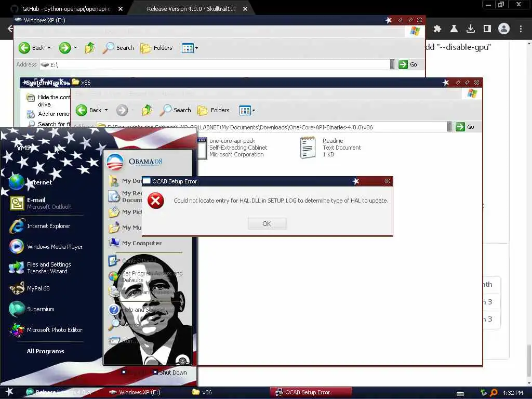This screenshot has width=532, height=399.
Task: Click the Back arrow in the x86 window
Action: 82,110
